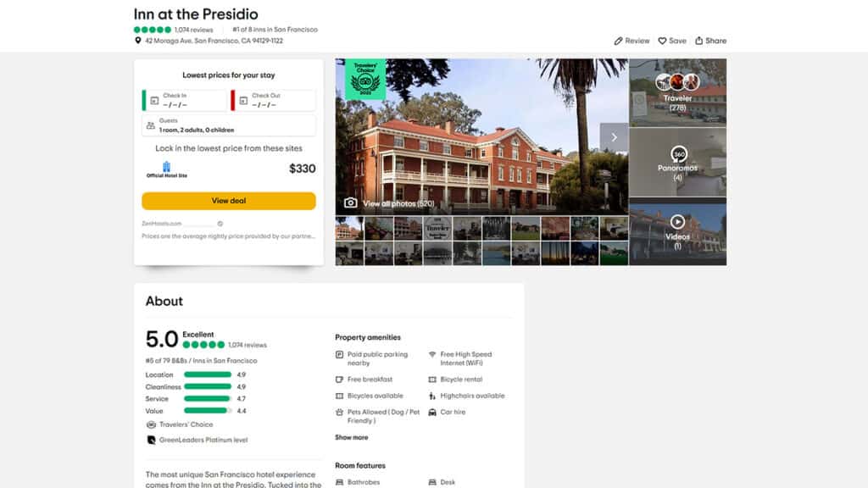868x488 pixels.
Task: Open the Check In date picker
Action: 185,100
